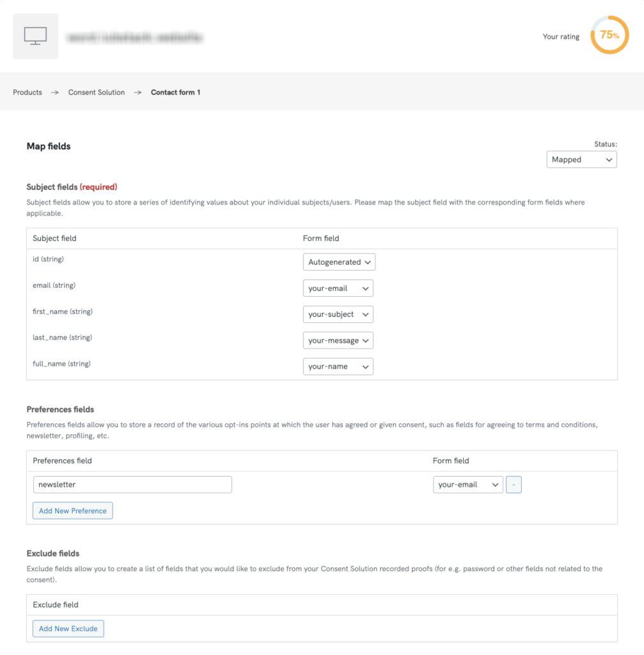Click the blurred site name header
The height and width of the screenshot is (655, 644).
(x=134, y=38)
